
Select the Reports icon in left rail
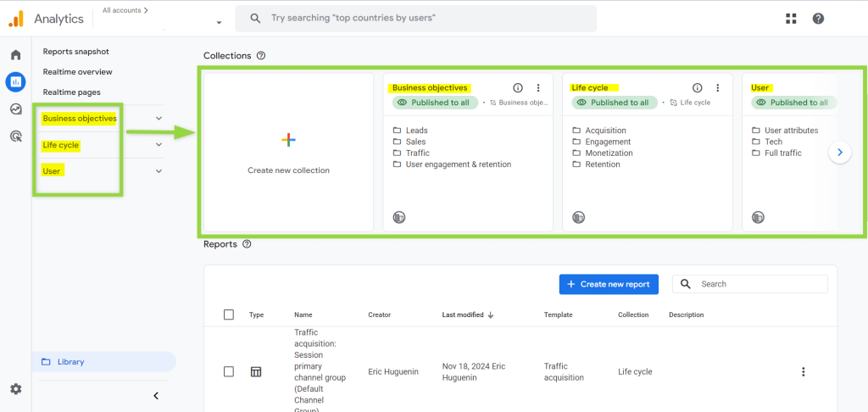click(15, 82)
